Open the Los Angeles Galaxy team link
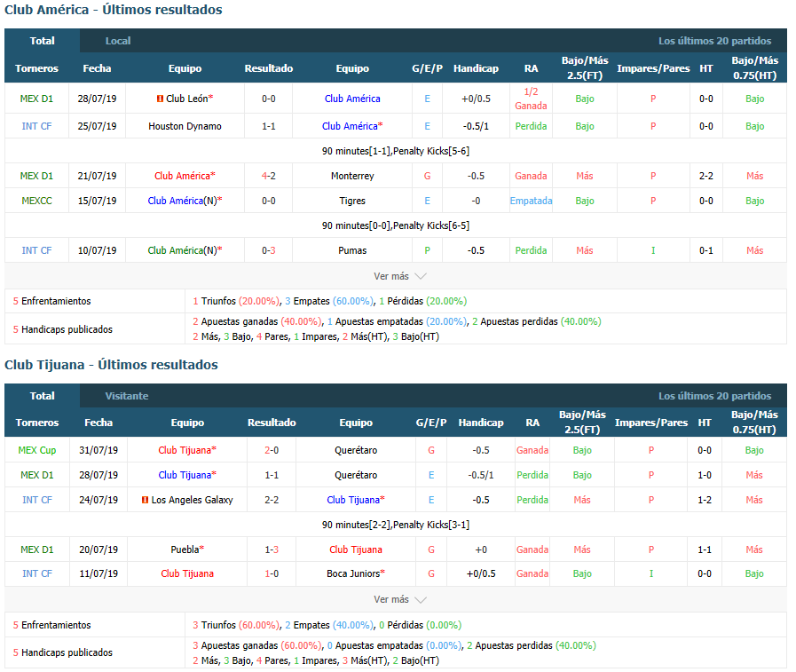The image size is (796, 672). pos(192,500)
